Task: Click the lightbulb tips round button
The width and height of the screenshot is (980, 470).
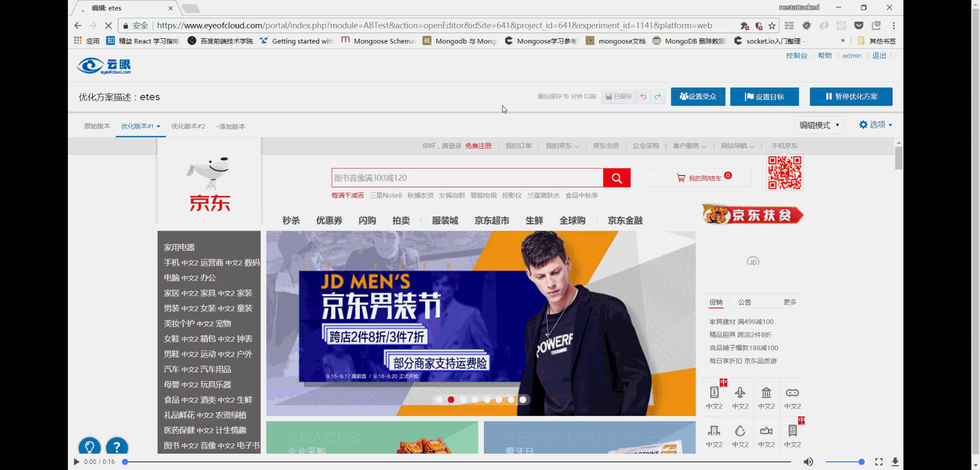Action: [x=89, y=447]
